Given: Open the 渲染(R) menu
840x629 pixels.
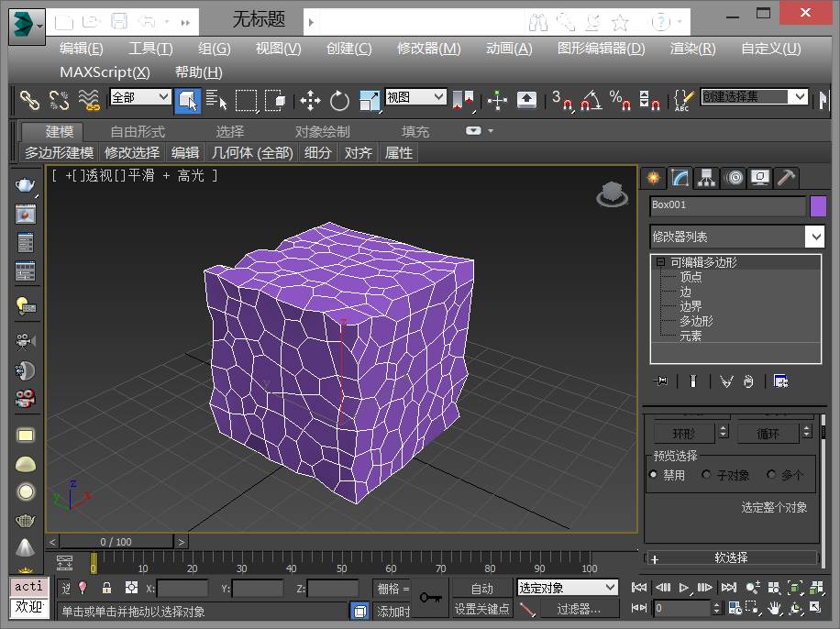Looking at the screenshot, I should coord(692,49).
